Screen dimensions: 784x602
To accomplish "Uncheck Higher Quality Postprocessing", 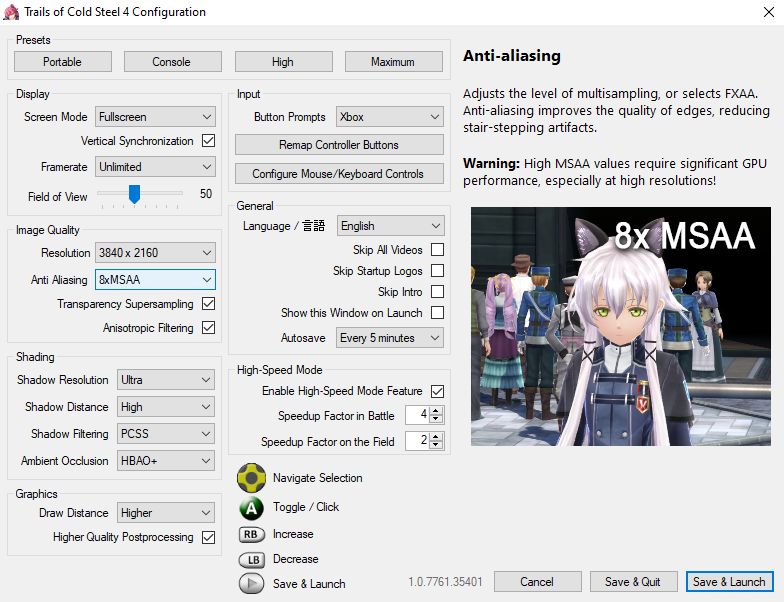I will click(208, 537).
